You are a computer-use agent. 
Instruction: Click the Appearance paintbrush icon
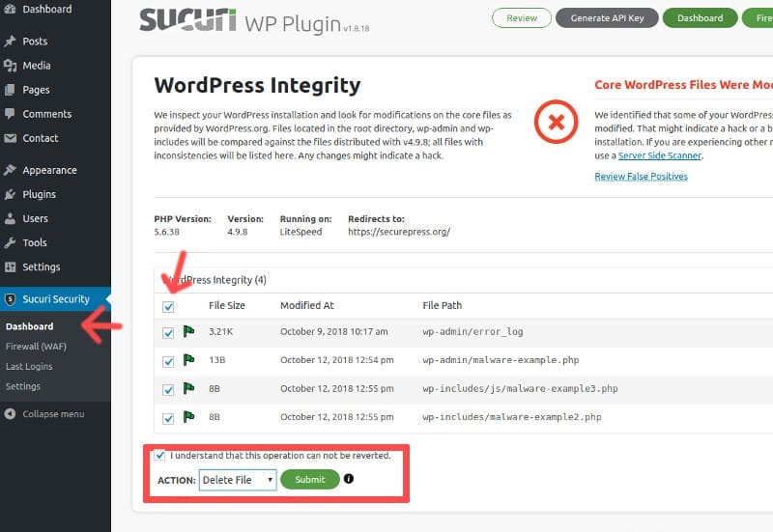(x=10, y=170)
